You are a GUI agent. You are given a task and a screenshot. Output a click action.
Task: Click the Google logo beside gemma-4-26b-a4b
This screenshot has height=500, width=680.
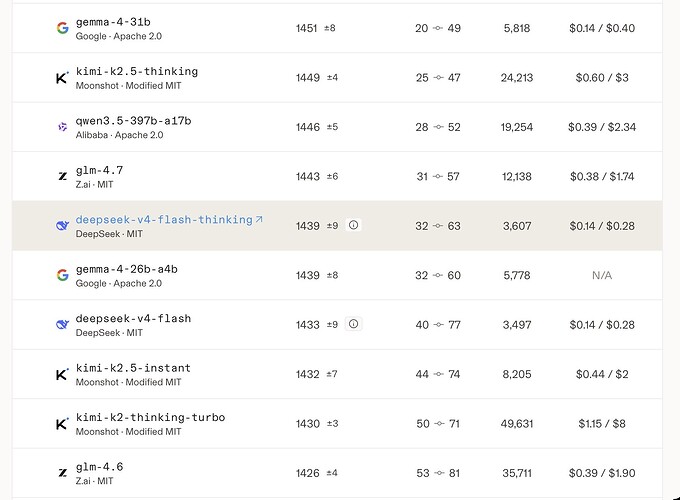62,275
